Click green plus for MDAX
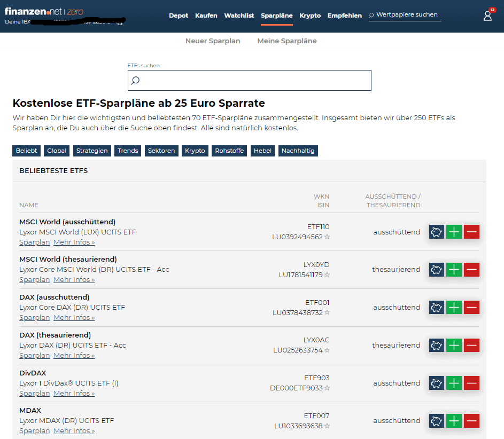 pyautogui.click(x=454, y=421)
